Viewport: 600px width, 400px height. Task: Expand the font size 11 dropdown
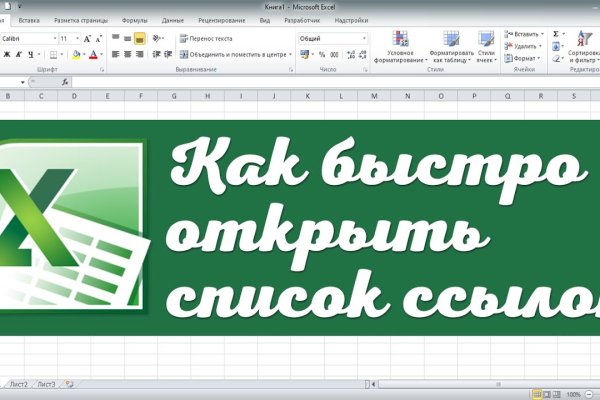point(77,38)
